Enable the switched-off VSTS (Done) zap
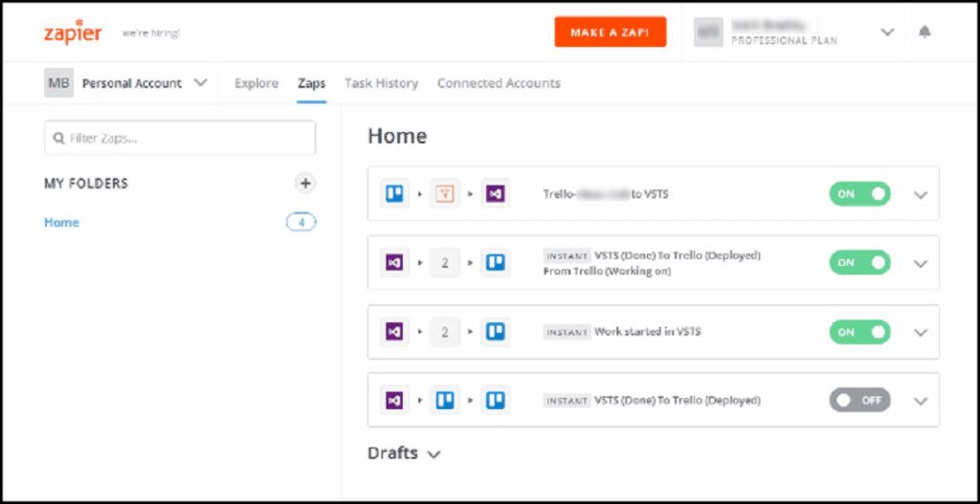Viewport: 980px width, 504px height. coord(858,401)
